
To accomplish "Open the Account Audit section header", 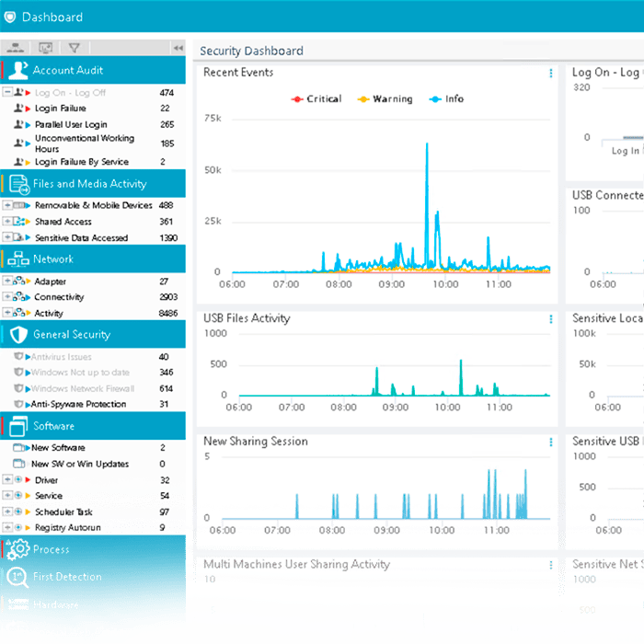I will pyautogui.click(x=92, y=70).
